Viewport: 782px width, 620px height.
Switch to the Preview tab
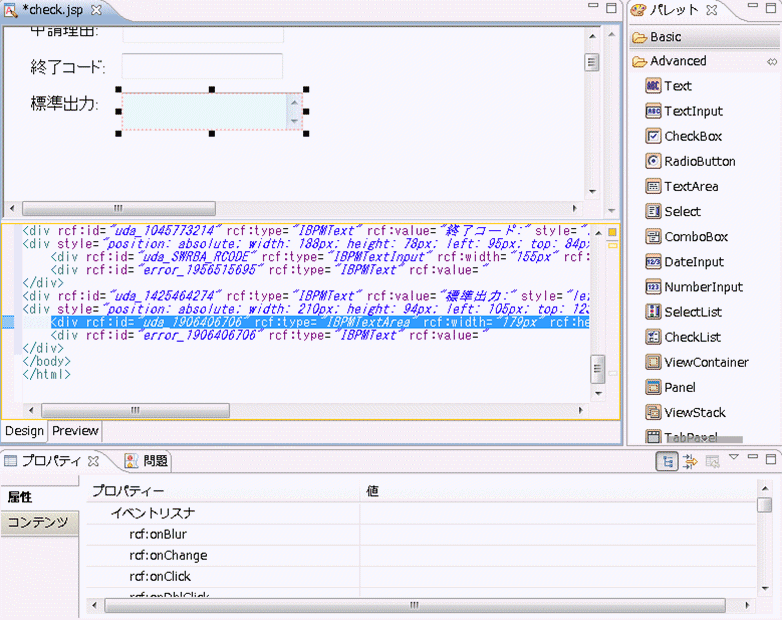[x=75, y=431]
